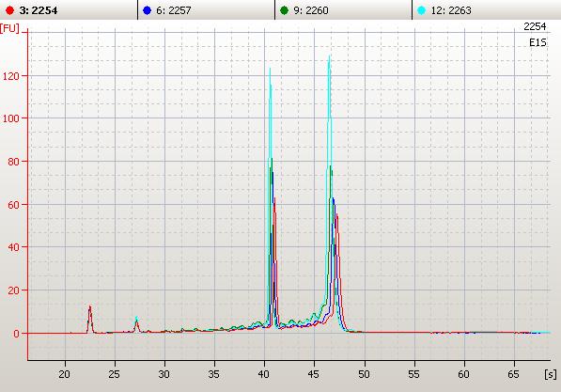Click the [FU] y-axis unit label
Image resolution: width=561 pixels, height=392 pixels.
9,28
